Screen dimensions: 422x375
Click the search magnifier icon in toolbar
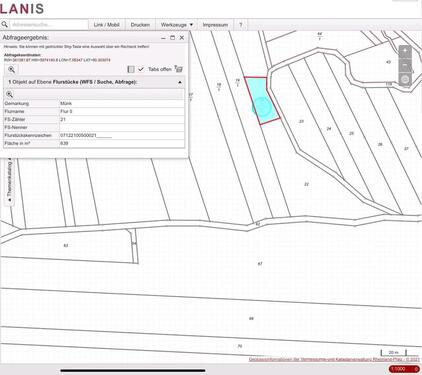tap(4, 25)
